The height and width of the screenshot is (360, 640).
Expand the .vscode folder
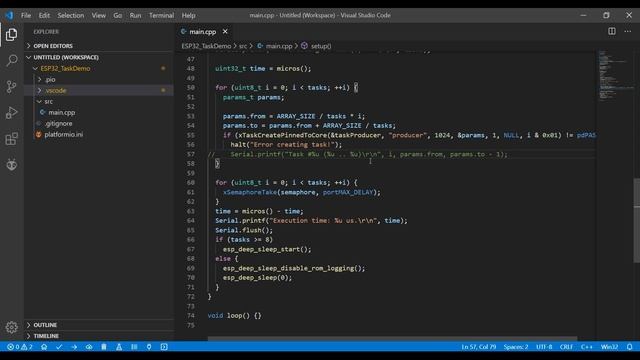[99, 90]
